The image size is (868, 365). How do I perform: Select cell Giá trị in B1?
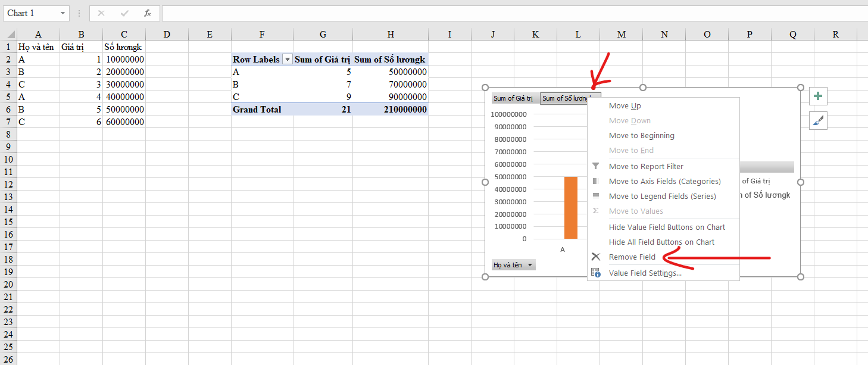click(82, 46)
